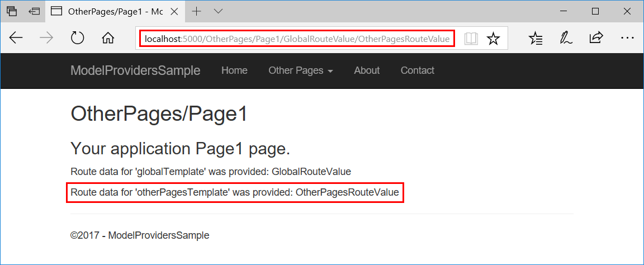This screenshot has height=265, width=644.
Task: Add notes with pen icon
Action: [566, 38]
